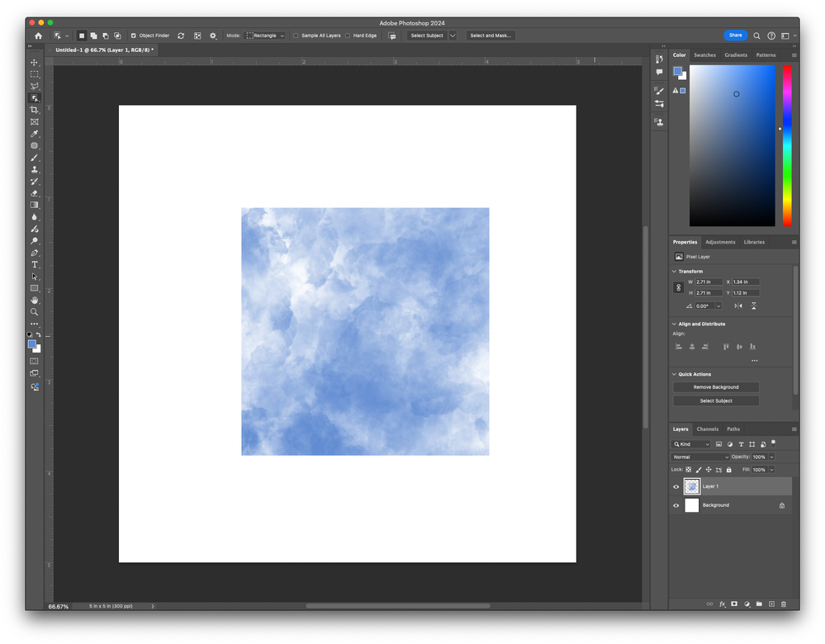
Task: Select the Frame tool
Action: [34, 122]
